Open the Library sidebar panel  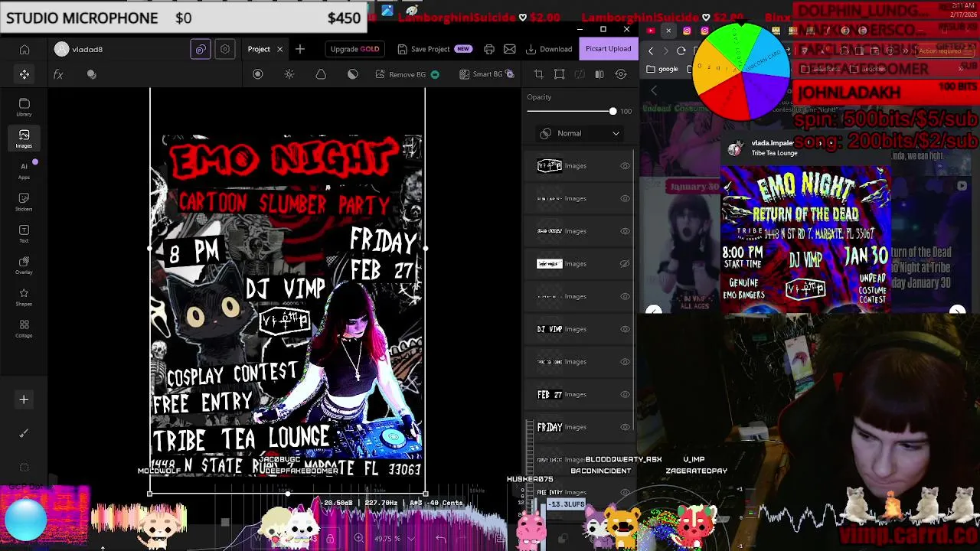pyautogui.click(x=24, y=107)
